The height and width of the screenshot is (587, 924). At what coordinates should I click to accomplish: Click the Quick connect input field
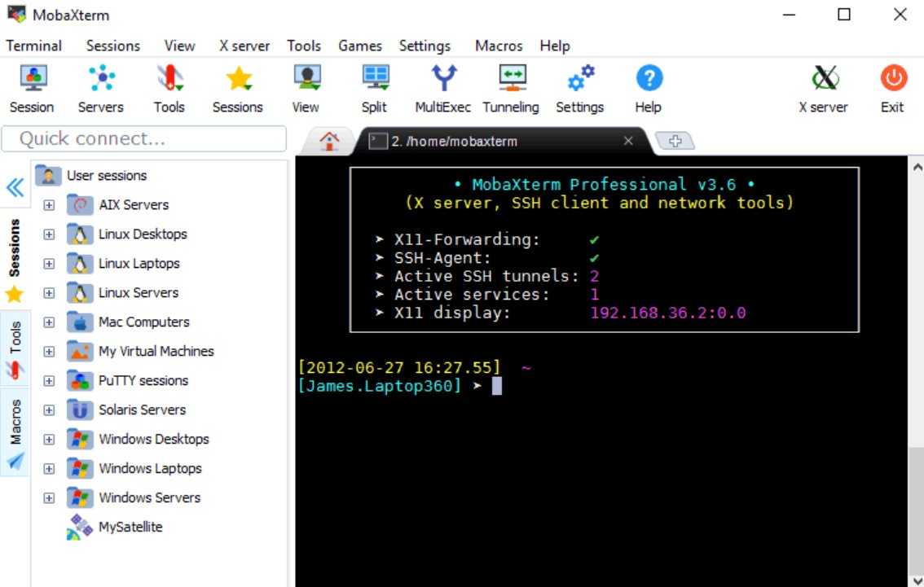pyautogui.click(x=144, y=139)
